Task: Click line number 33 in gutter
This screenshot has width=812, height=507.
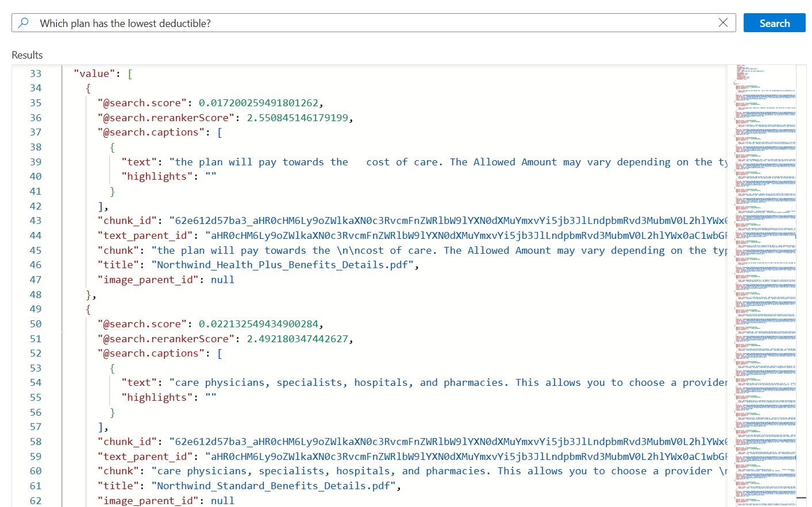Action: [x=36, y=73]
